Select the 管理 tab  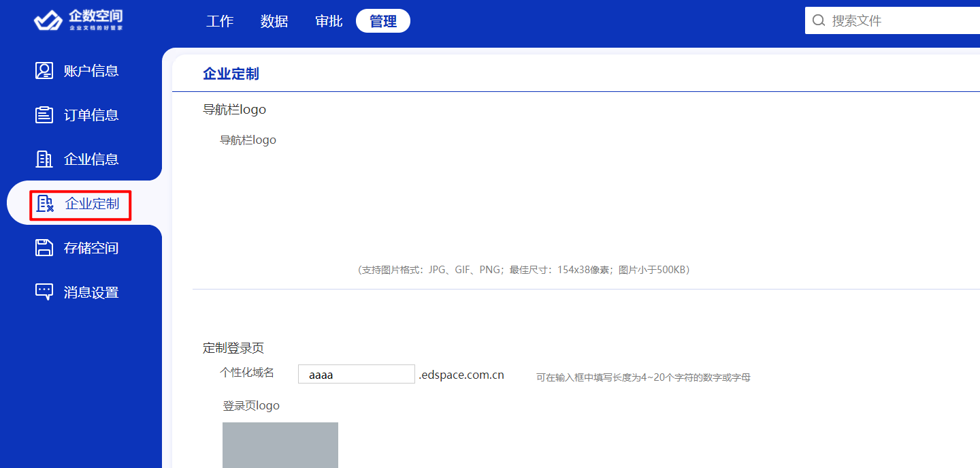(383, 21)
